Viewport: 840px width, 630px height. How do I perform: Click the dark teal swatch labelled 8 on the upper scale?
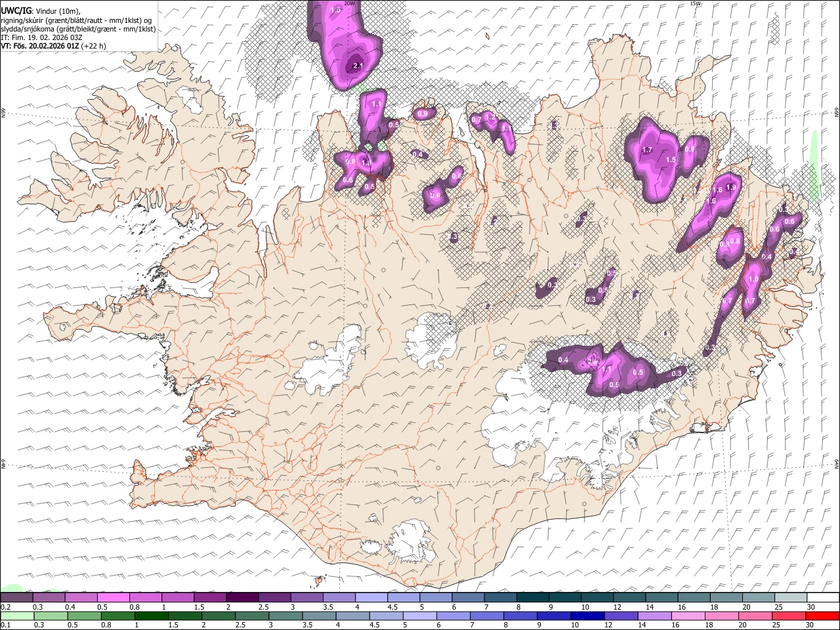point(532,597)
